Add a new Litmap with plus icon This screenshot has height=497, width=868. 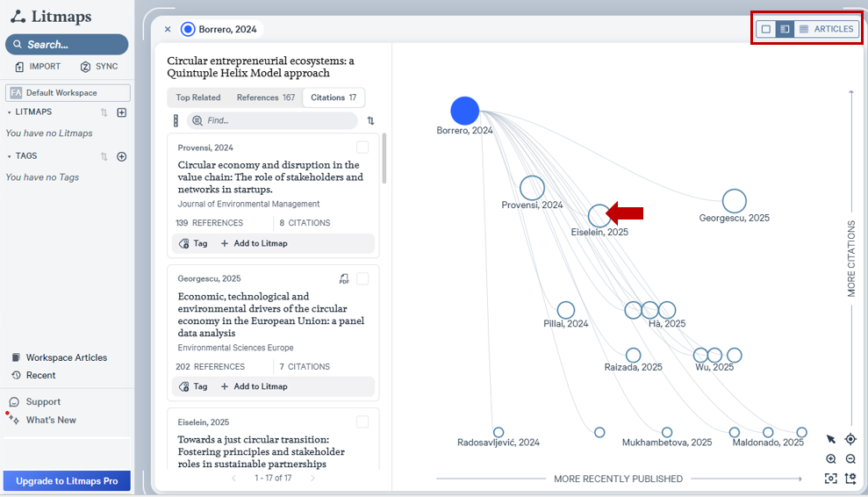click(x=122, y=112)
